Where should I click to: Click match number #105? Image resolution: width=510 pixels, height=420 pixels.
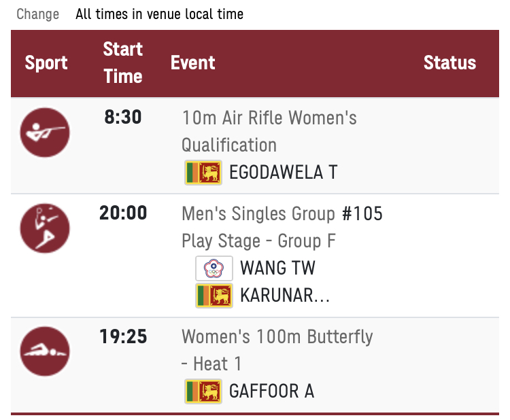coord(362,213)
